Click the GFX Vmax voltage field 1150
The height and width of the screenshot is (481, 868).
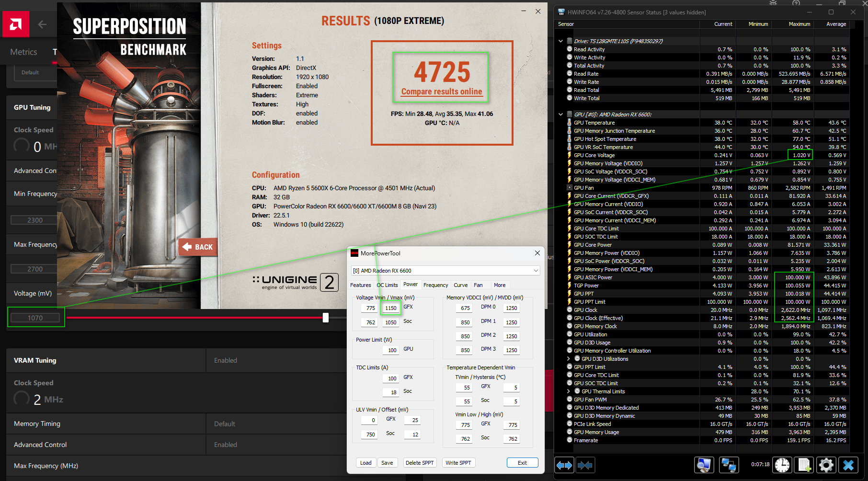coord(391,308)
